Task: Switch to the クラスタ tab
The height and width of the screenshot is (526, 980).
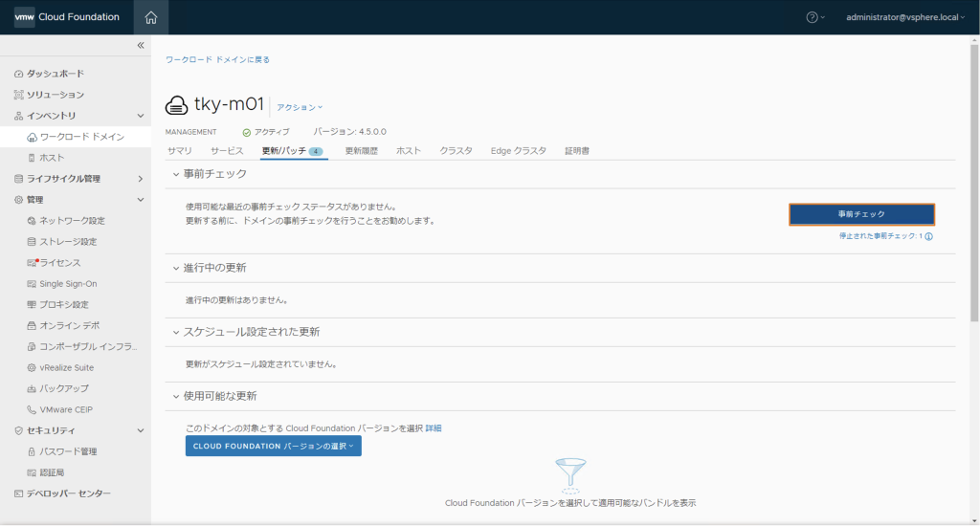Action: [x=456, y=150]
